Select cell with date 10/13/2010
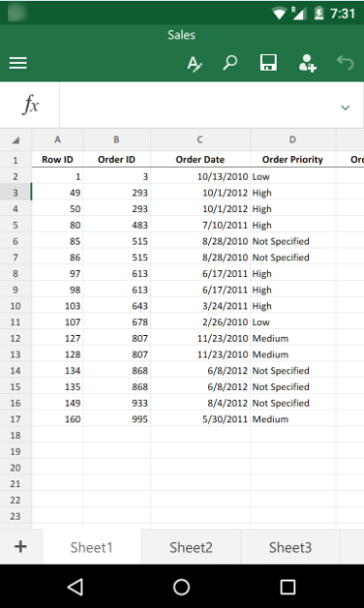The image size is (364, 608). pos(200,177)
